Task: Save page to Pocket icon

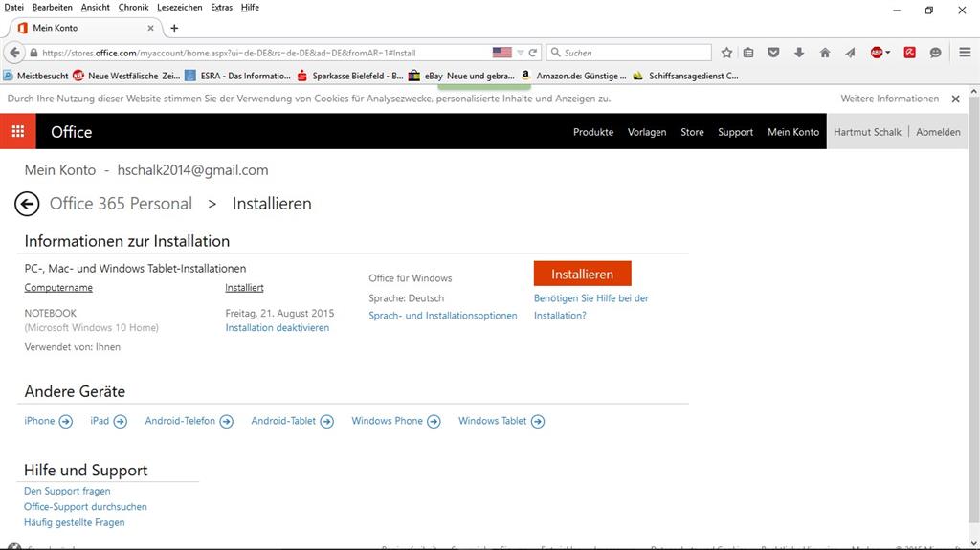Action: click(x=773, y=54)
